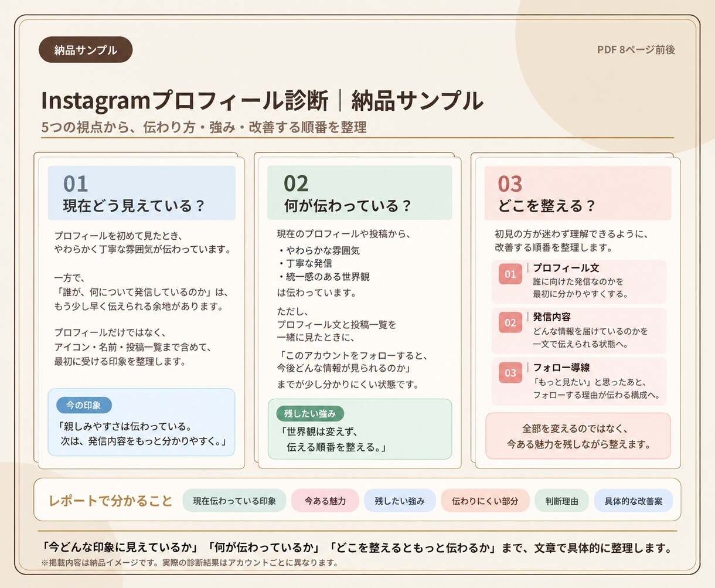Click the red 01 badge beside プロフィール文
Screen dimensions: 715x588
[x=510, y=274]
